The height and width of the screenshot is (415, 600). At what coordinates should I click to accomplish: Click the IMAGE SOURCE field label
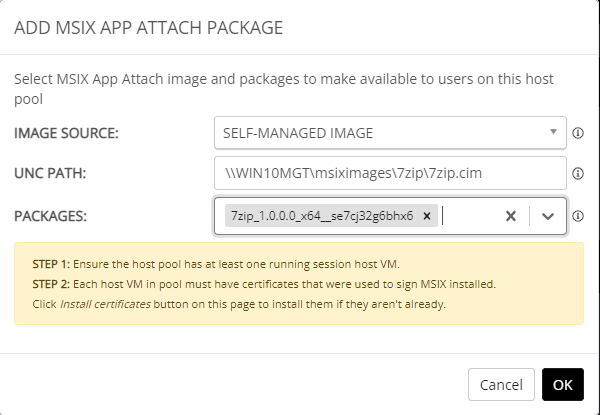(66, 132)
